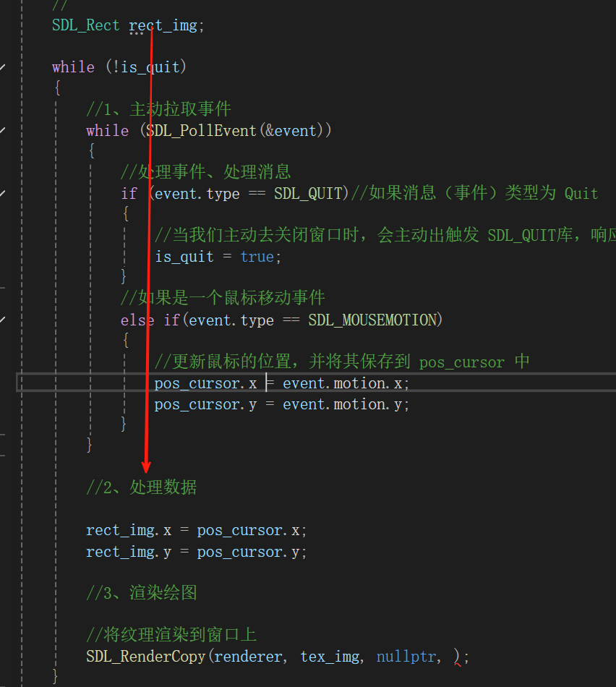
Task: Click event.type before == SDL_MOUSEMOTION
Action: click(231, 320)
